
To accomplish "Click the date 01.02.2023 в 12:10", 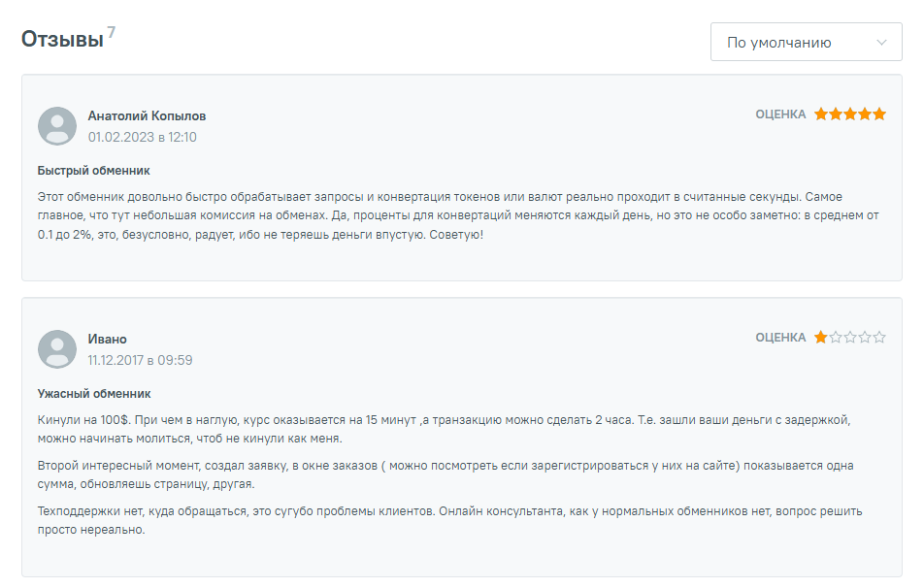I will click(142, 137).
